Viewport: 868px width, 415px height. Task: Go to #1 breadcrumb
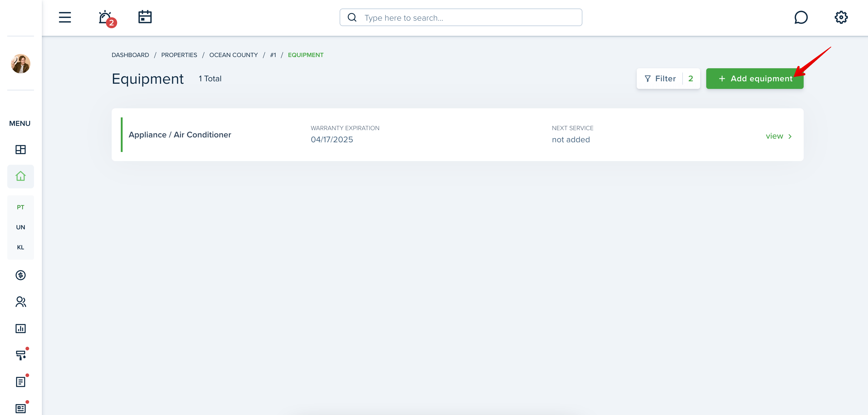(x=273, y=55)
